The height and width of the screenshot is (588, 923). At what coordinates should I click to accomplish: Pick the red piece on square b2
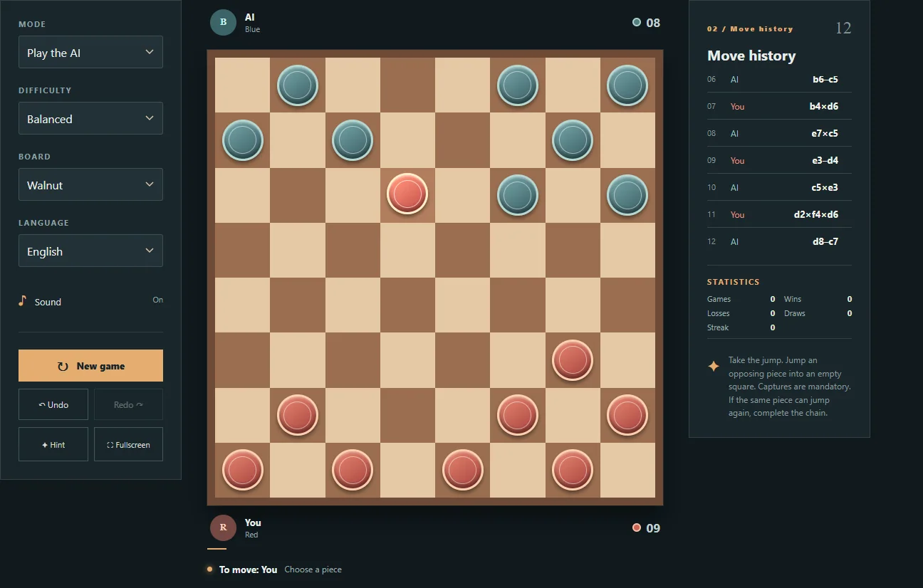(298, 415)
